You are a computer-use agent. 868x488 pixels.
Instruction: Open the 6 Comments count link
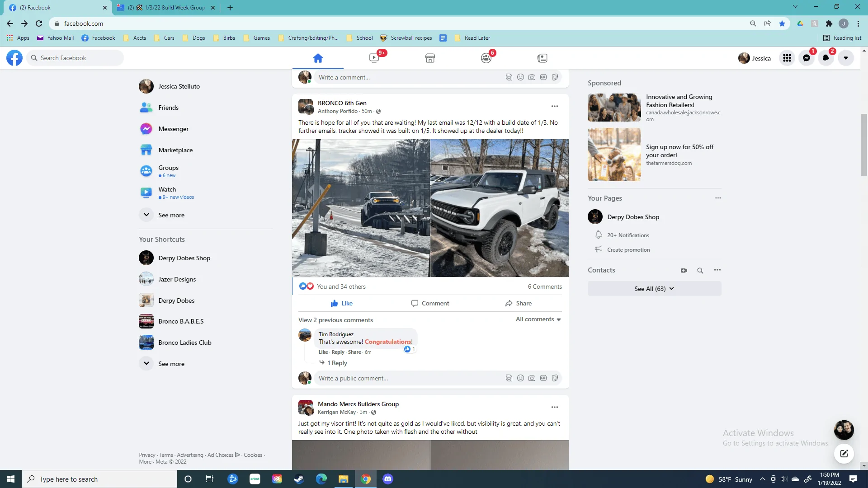(545, 286)
